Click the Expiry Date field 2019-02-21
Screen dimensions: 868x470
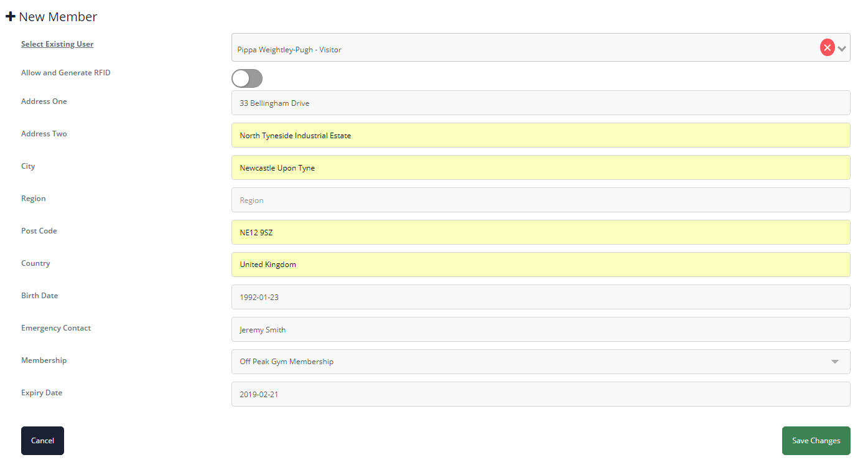coord(541,394)
